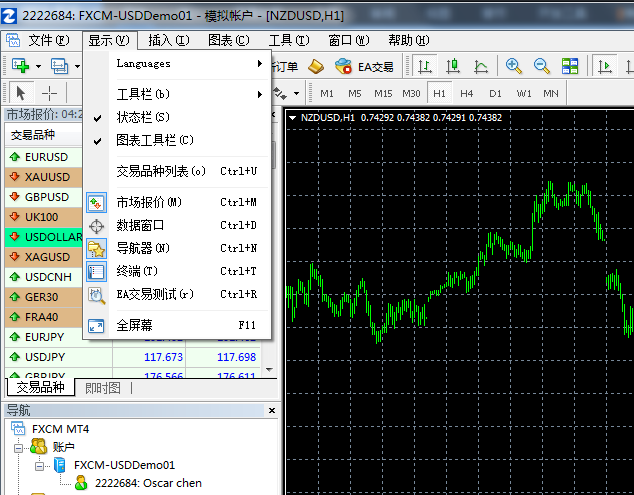634x495 pixels.
Task: Toggle 图表工具栏 checkmark
Action: [x=178, y=140]
